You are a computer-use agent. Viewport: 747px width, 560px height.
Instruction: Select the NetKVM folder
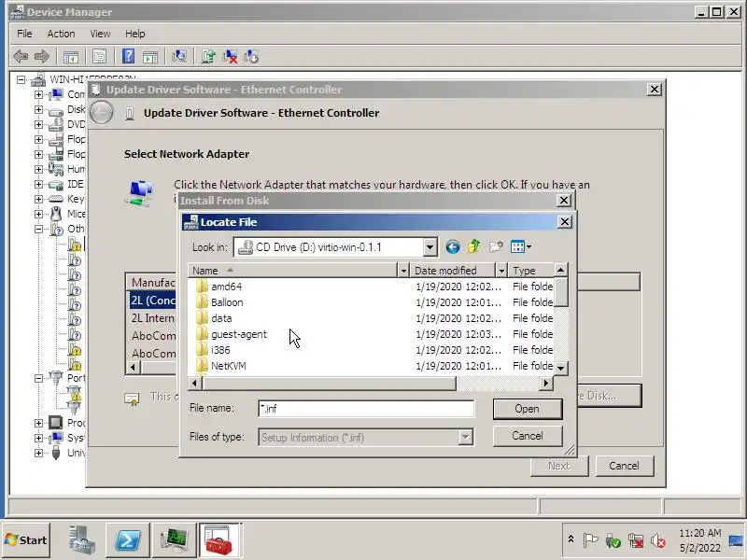tap(228, 366)
